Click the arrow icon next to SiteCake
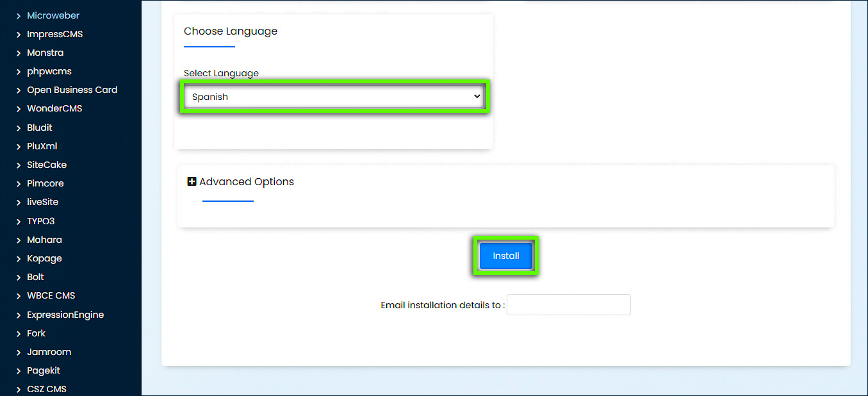The width and height of the screenshot is (868, 396). coord(19,165)
